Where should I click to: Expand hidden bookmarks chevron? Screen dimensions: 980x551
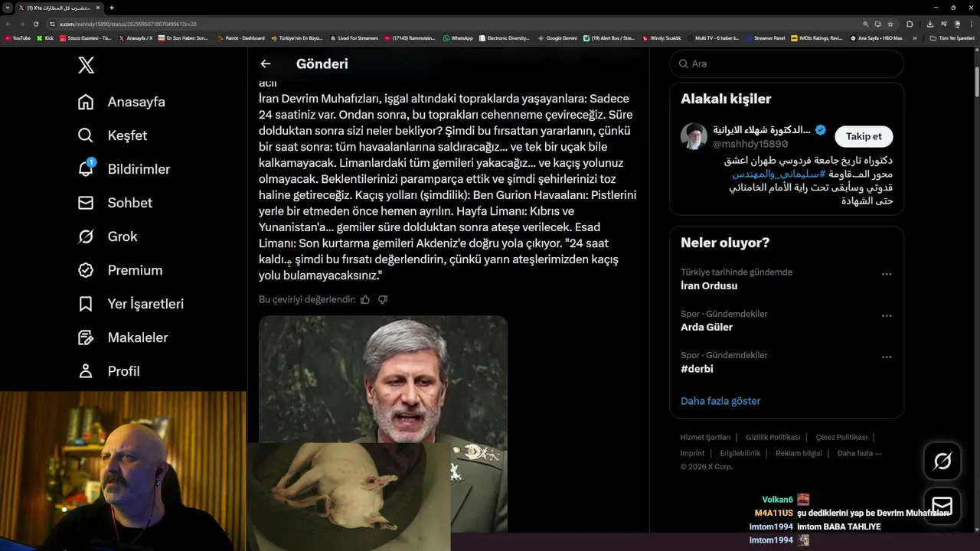point(914,37)
